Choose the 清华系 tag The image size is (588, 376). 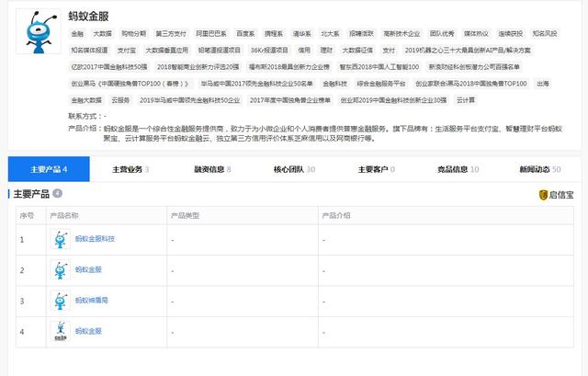(302, 34)
